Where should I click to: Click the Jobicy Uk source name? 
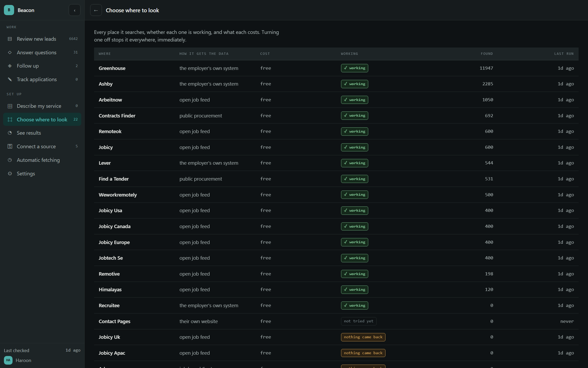click(109, 337)
